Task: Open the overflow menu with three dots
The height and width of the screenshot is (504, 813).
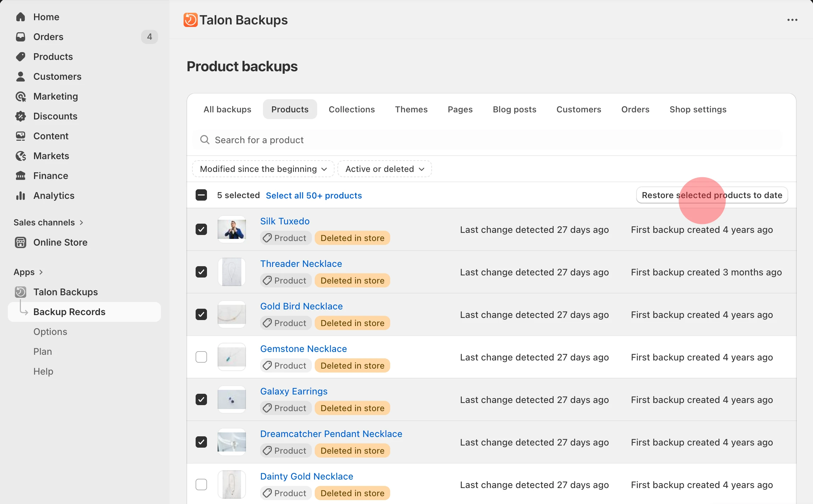Action: click(x=793, y=20)
